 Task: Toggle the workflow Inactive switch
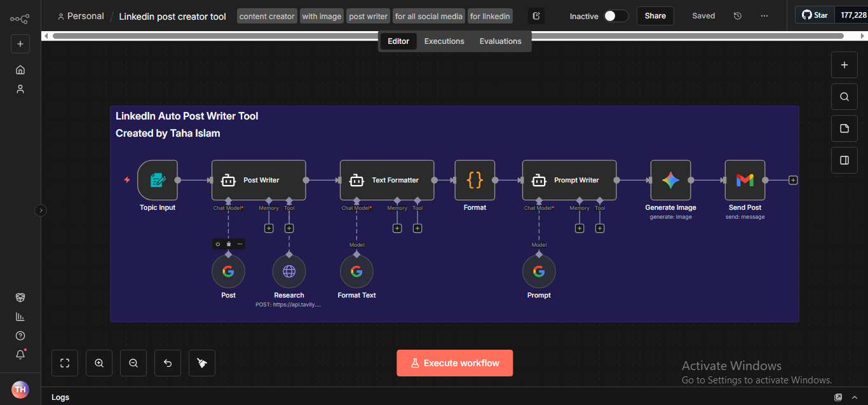[x=615, y=16]
